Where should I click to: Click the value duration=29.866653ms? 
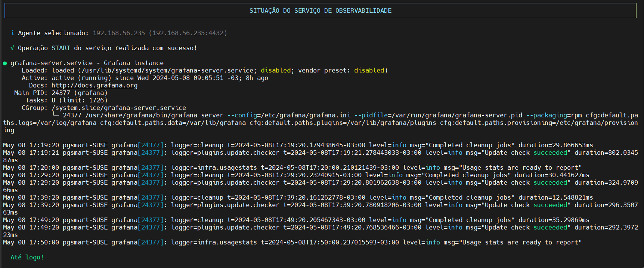pyautogui.click(x=556, y=145)
